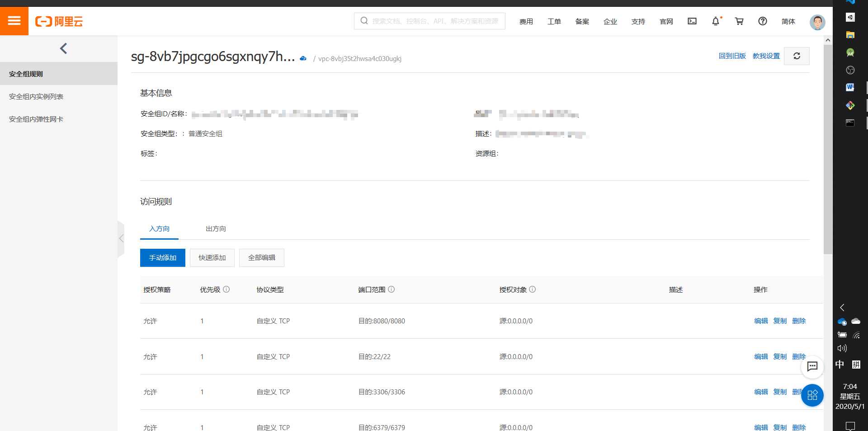Switch language via 简体

pos(788,21)
